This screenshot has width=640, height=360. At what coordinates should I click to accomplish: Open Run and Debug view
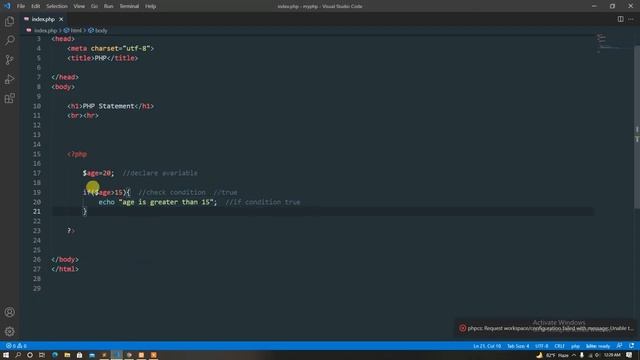(x=9, y=79)
